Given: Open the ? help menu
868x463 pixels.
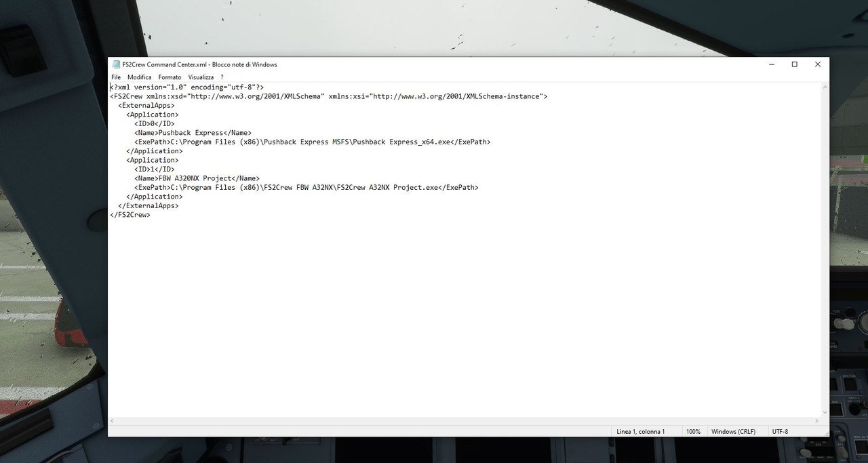Looking at the screenshot, I should point(222,77).
